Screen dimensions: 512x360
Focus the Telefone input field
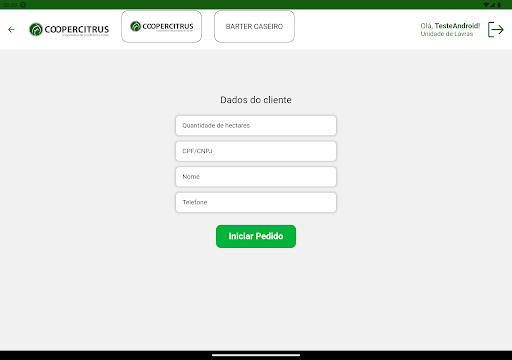point(256,202)
